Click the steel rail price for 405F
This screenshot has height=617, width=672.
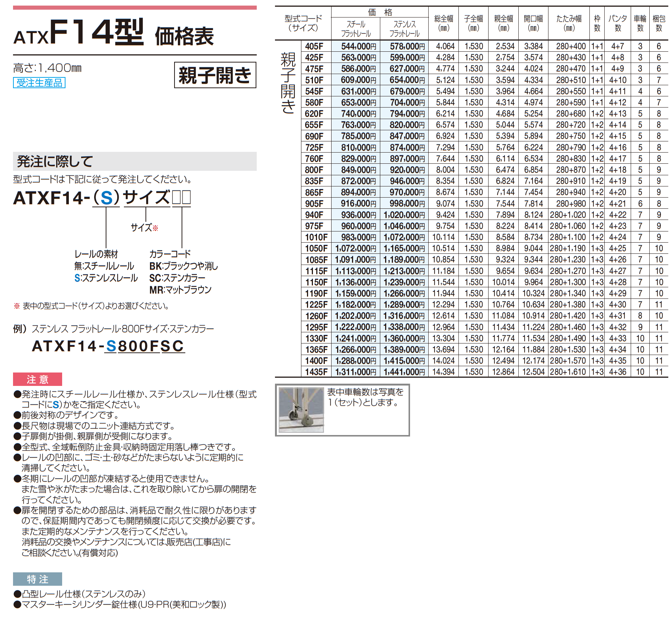(358, 47)
